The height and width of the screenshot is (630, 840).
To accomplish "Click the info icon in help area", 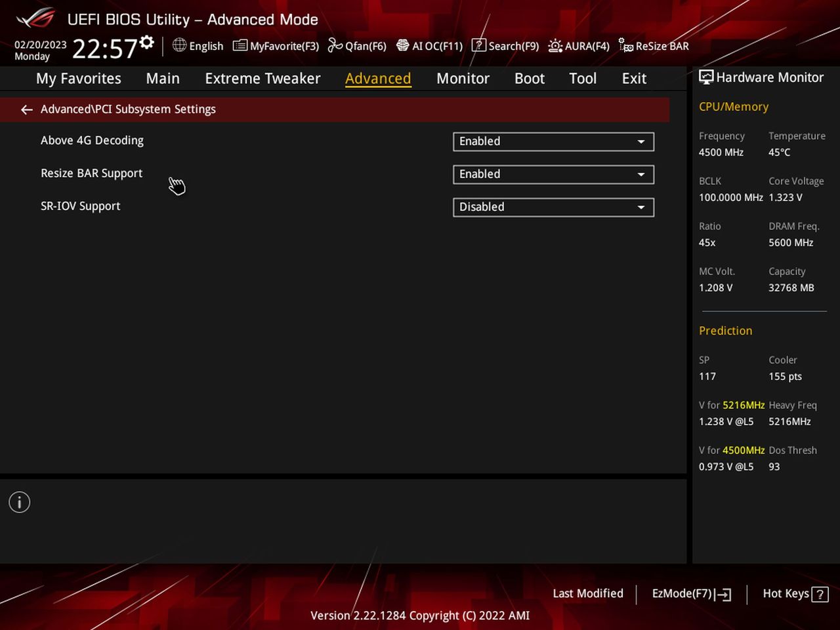I will tap(20, 503).
